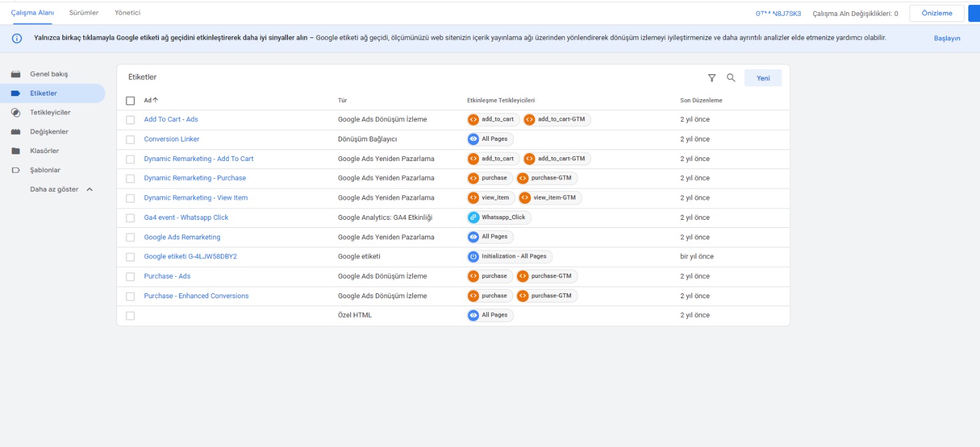Sort tags by the Ad column header

click(x=151, y=100)
